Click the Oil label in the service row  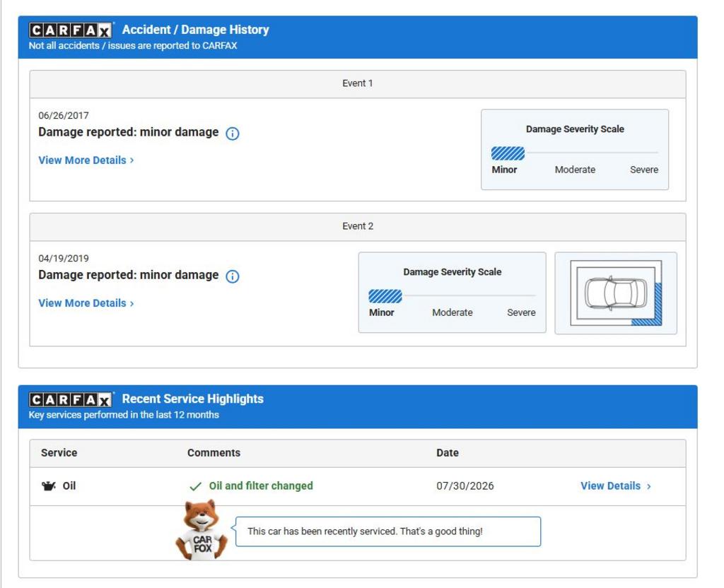(x=69, y=486)
